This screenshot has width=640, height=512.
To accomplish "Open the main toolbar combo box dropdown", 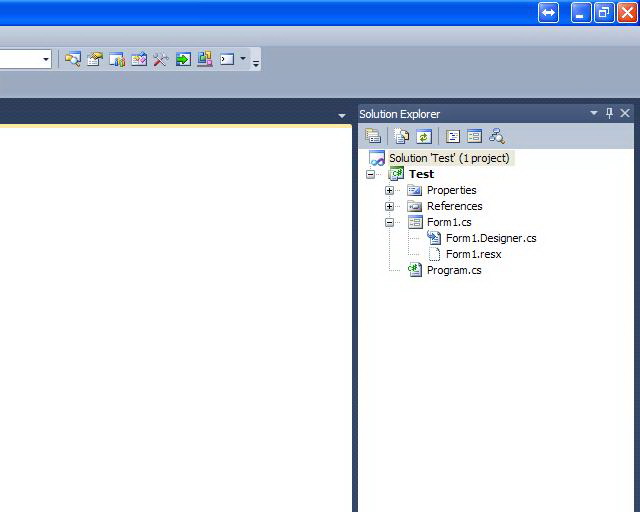I will [x=46, y=60].
